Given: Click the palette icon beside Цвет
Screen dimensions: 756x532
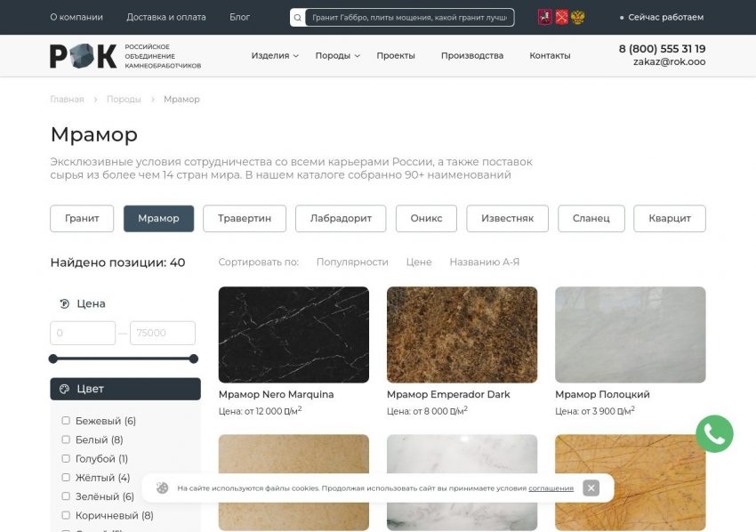Looking at the screenshot, I should click(64, 390).
